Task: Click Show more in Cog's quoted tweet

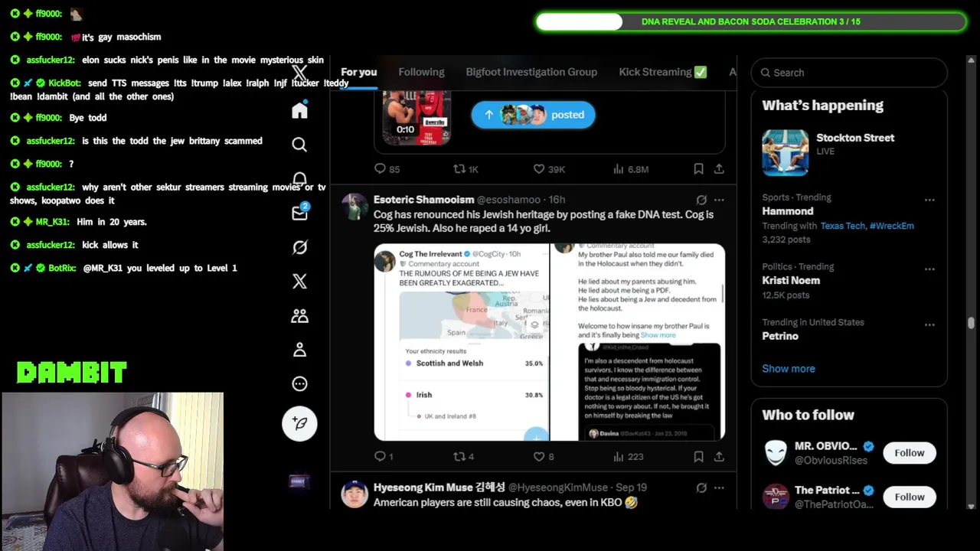Action: coord(658,335)
